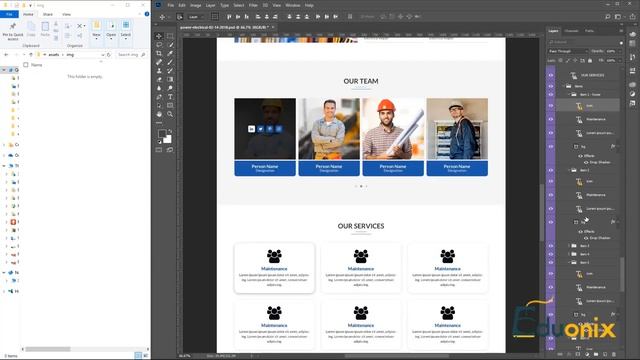Image resolution: width=640 pixels, height=360 pixels.
Task: Expand the Item 3 group
Action: coord(569,246)
